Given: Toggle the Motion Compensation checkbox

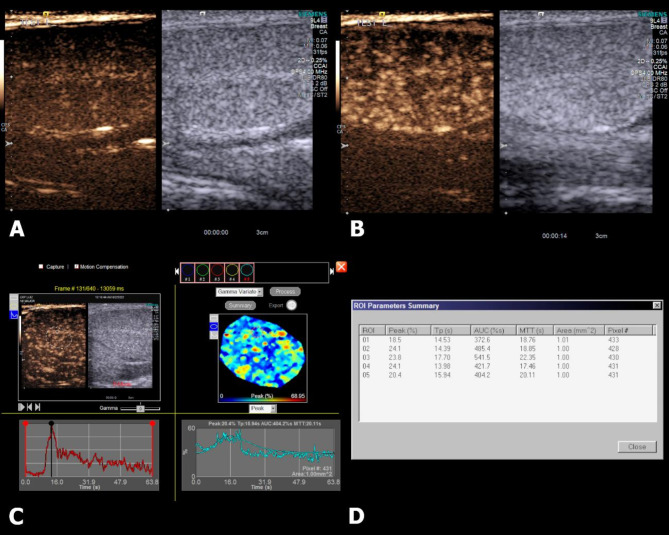Looking at the screenshot, I should point(76,267).
